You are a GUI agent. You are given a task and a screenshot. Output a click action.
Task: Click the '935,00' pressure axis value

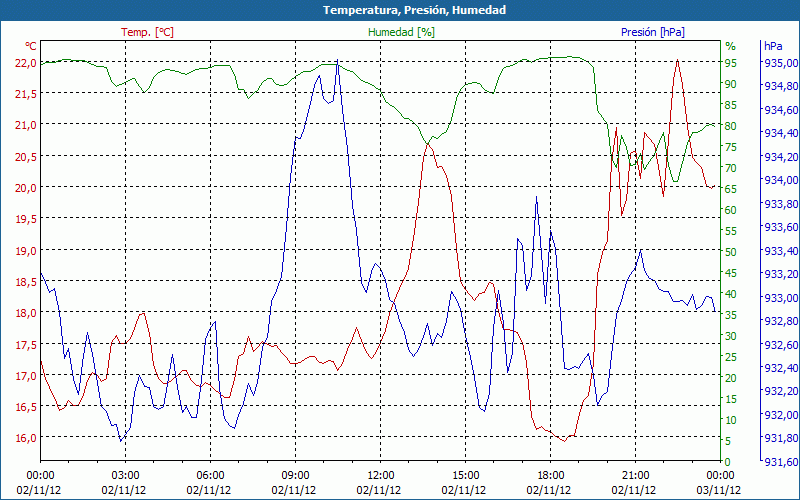(781, 63)
